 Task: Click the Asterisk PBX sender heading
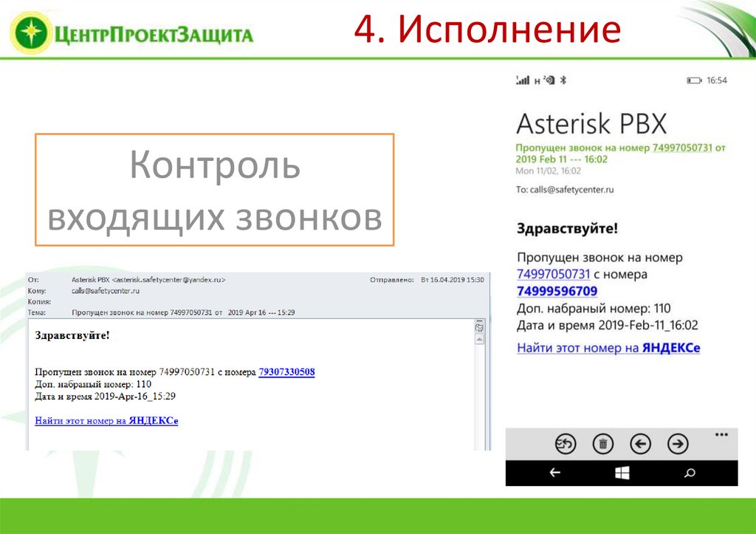591,123
